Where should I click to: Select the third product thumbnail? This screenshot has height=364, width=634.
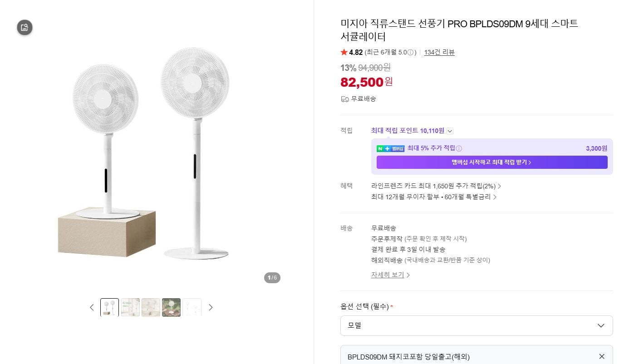point(151,307)
